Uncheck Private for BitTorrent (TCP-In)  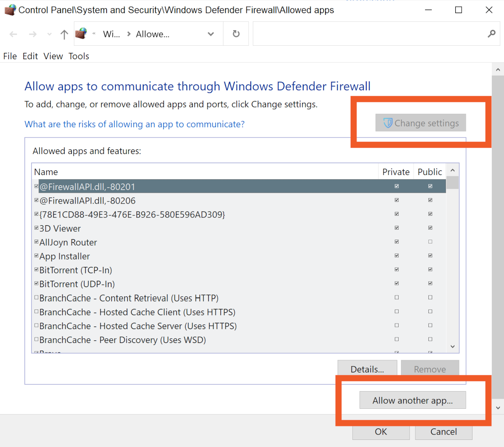pos(396,269)
